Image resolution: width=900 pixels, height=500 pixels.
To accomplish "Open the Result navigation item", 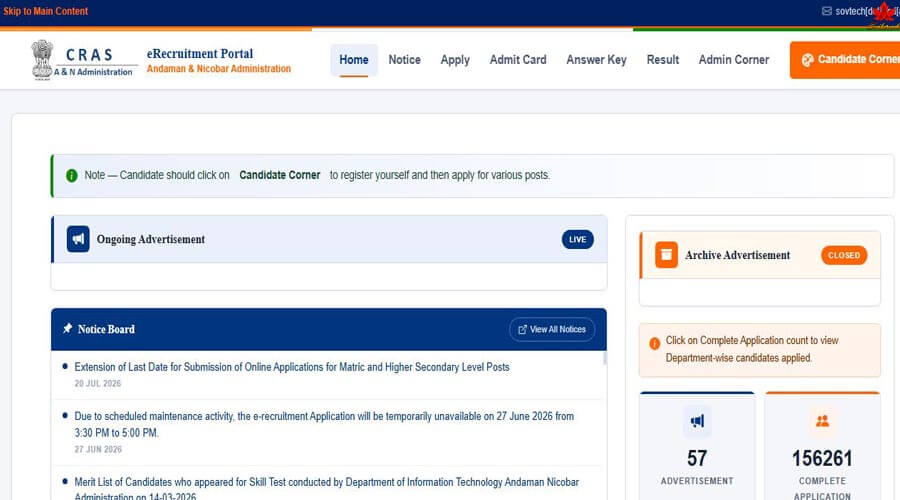I will (662, 60).
